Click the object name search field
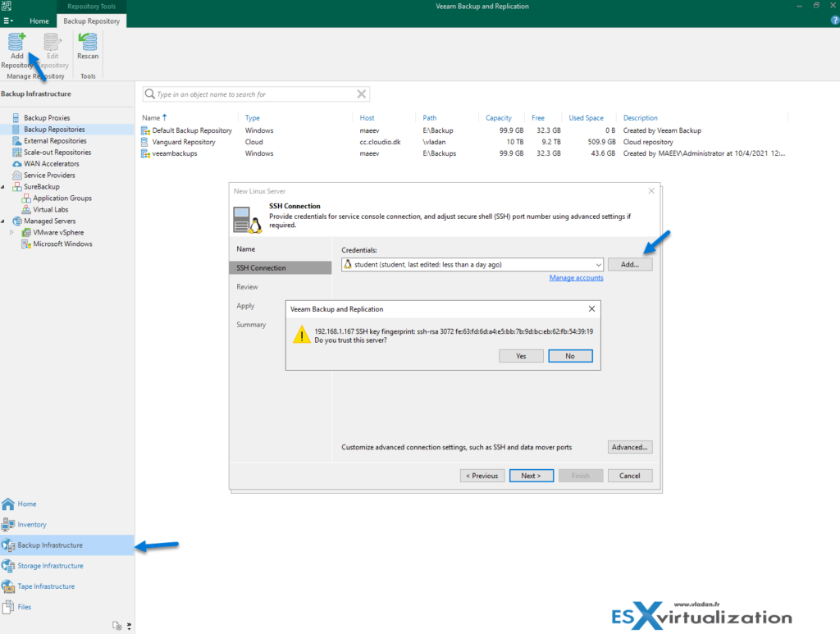 point(246,94)
